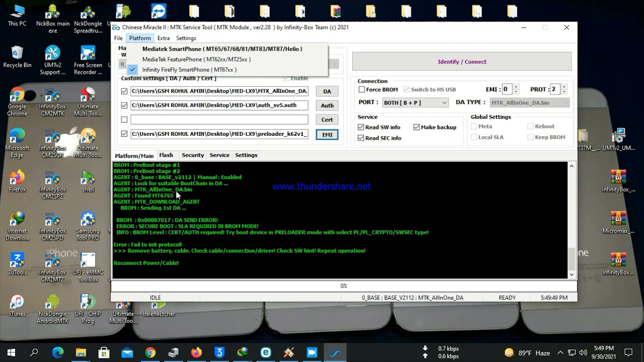Launch InfinityBox CM2SPD desktop shortcut

[x=52, y=226]
